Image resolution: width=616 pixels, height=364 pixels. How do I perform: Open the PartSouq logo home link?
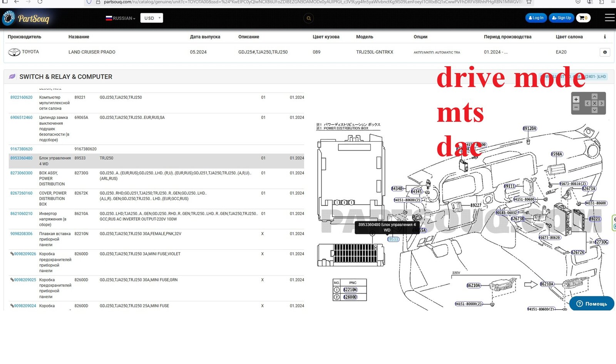click(26, 18)
